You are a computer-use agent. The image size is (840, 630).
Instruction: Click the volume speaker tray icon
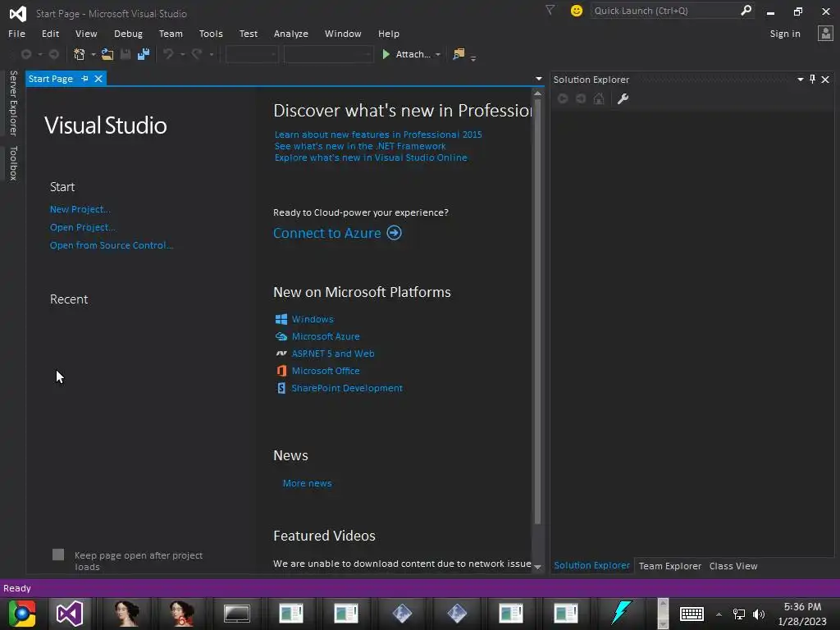click(x=759, y=614)
